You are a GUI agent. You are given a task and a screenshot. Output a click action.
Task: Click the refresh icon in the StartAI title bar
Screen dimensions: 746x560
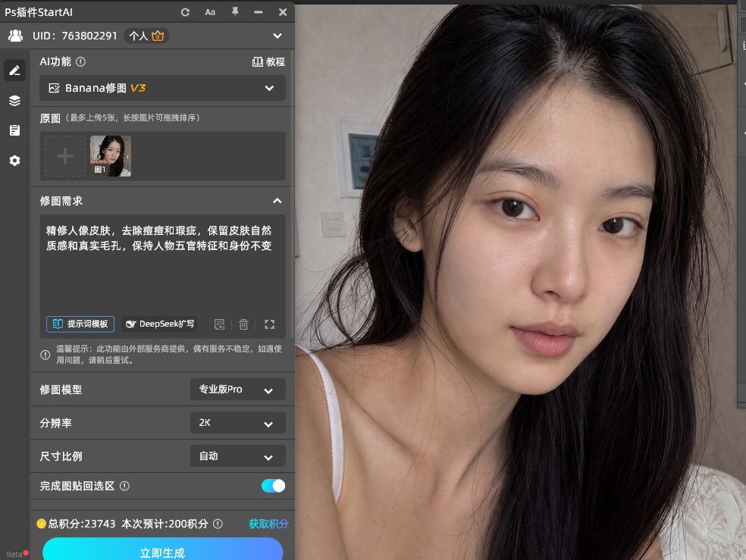[x=185, y=12]
